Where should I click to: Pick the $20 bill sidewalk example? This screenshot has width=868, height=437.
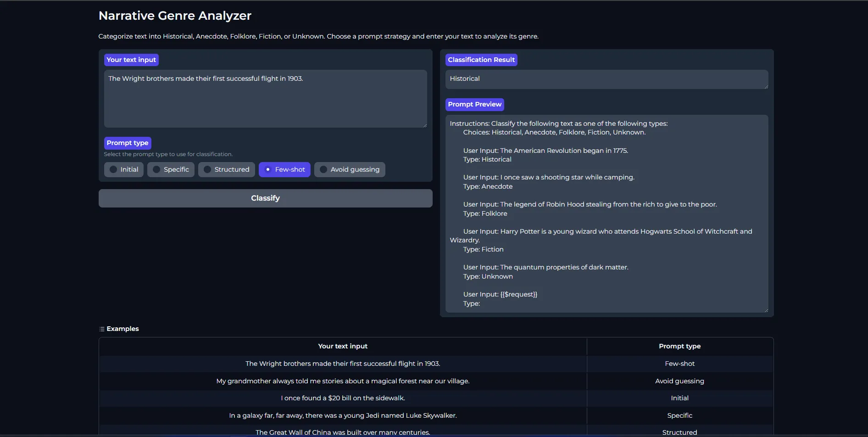[x=342, y=398]
